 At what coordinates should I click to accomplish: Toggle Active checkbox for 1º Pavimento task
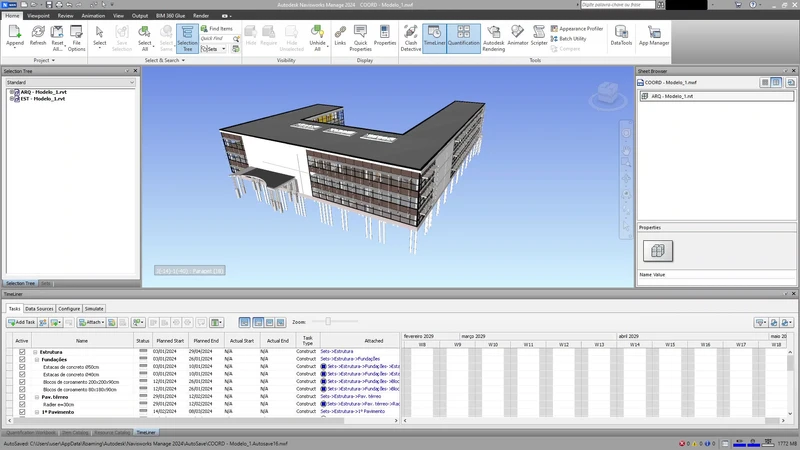pyautogui.click(x=22, y=412)
